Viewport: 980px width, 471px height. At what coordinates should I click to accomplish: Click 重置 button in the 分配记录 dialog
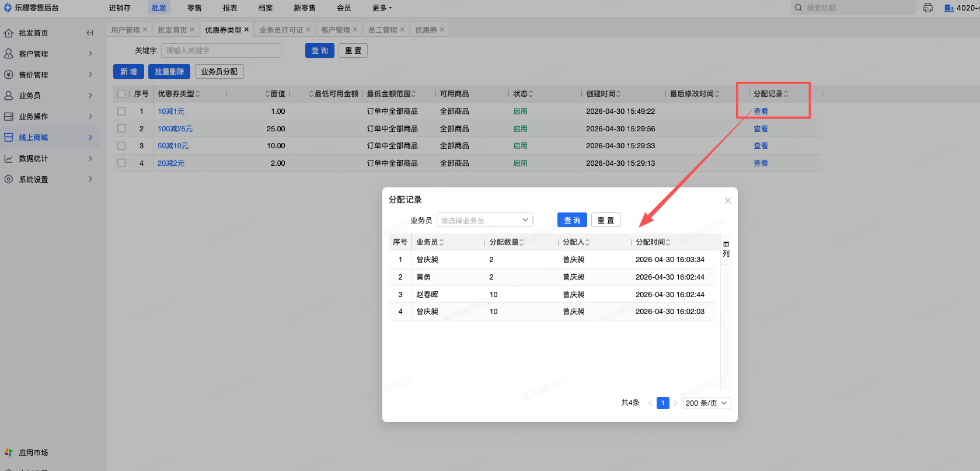click(606, 220)
